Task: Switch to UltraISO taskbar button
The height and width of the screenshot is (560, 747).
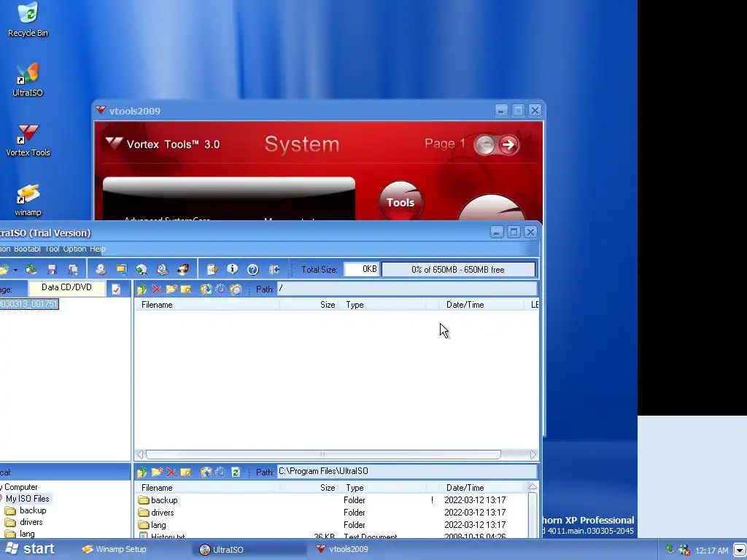Action: [250, 550]
